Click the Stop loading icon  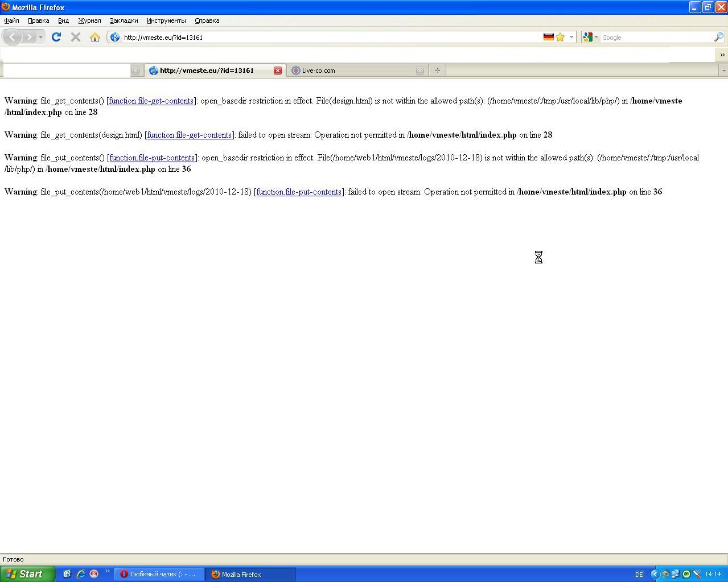click(x=75, y=37)
